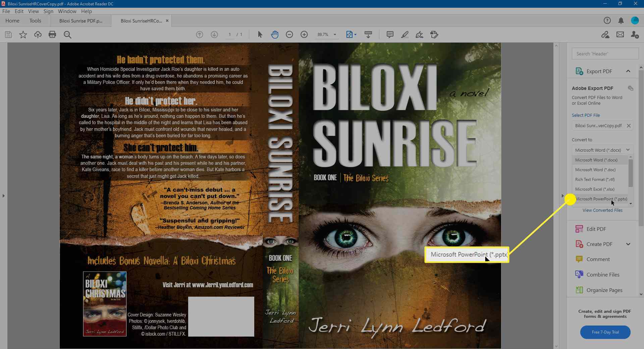Click the Free 7-Day Trial button
Viewport: 644px width, 349px height.
pyautogui.click(x=605, y=332)
